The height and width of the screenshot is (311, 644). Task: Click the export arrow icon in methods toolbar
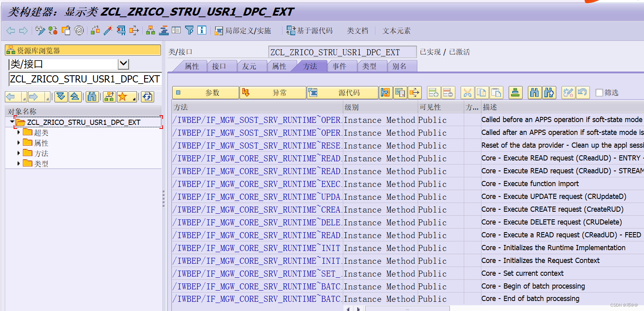coord(415,93)
